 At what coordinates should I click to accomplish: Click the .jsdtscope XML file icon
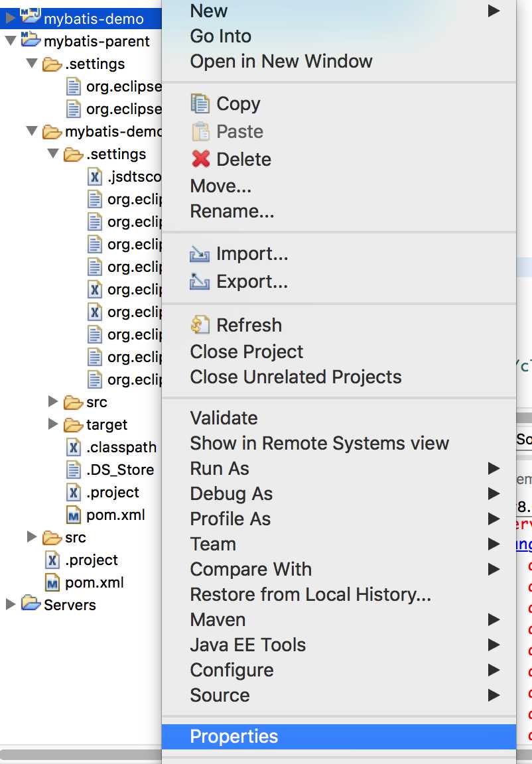pos(94,176)
